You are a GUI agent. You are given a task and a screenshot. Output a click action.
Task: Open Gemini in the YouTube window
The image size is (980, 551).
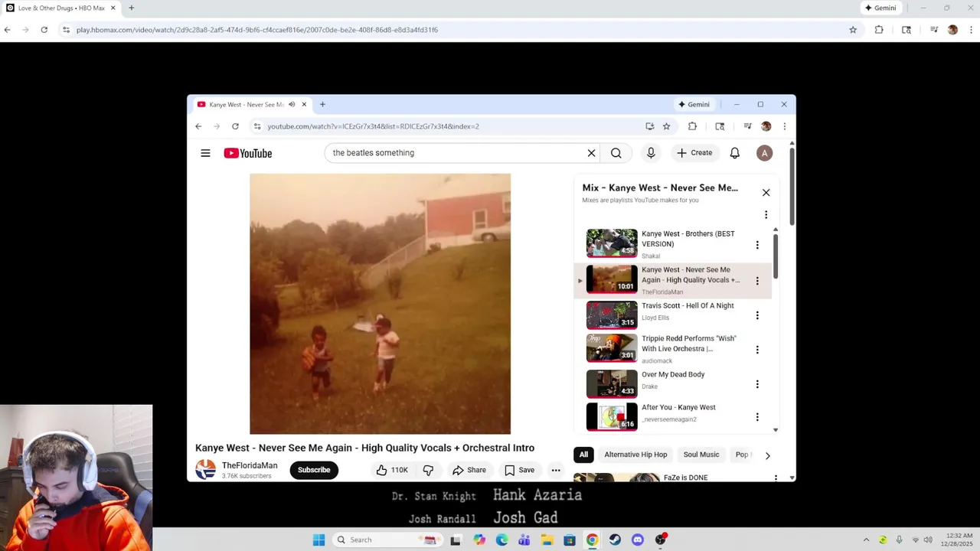click(694, 104)
